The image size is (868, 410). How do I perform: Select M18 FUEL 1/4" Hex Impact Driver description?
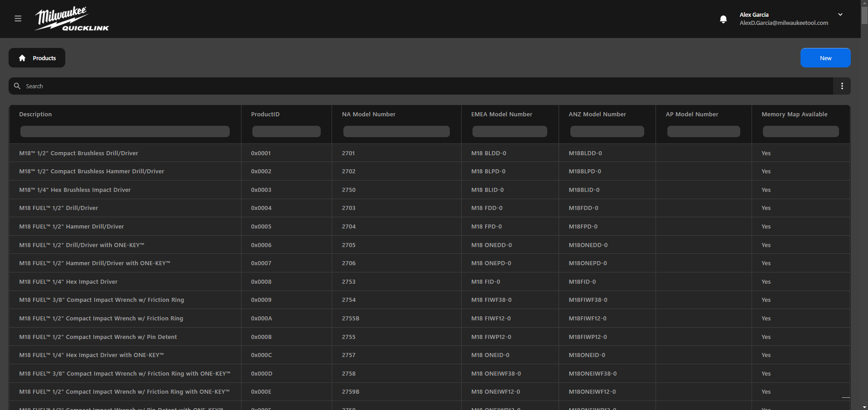(68, 281)
